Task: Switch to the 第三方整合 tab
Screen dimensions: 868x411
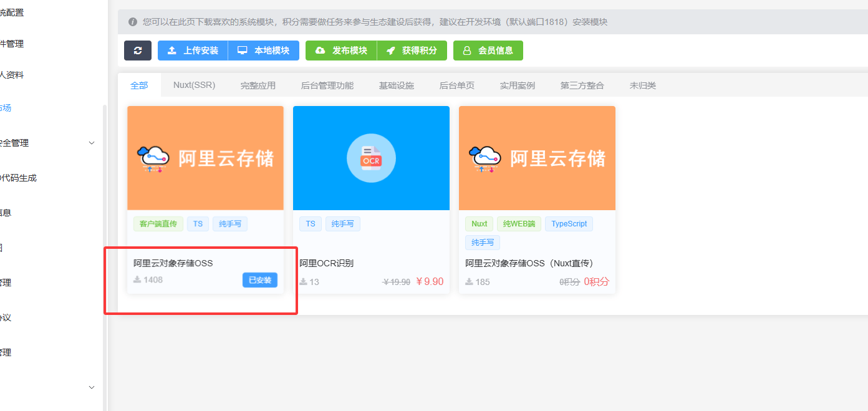Action: pyautogui.click(x=582, y=85)
